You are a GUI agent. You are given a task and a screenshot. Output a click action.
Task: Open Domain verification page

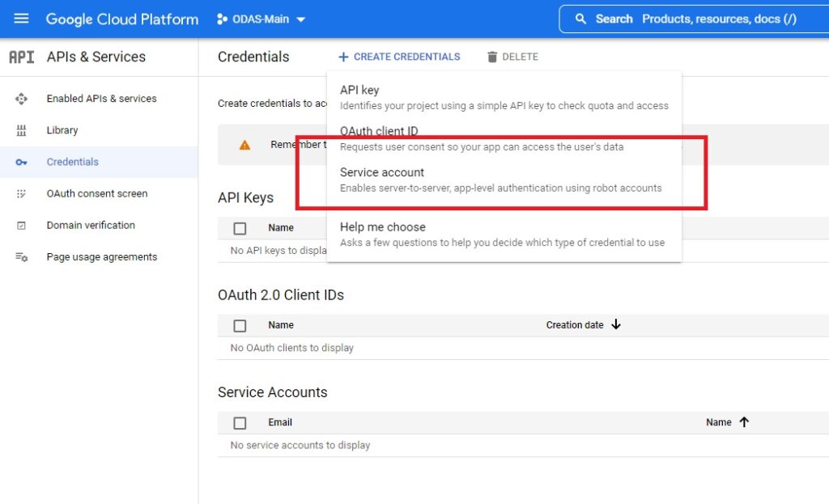click(91, 226)
